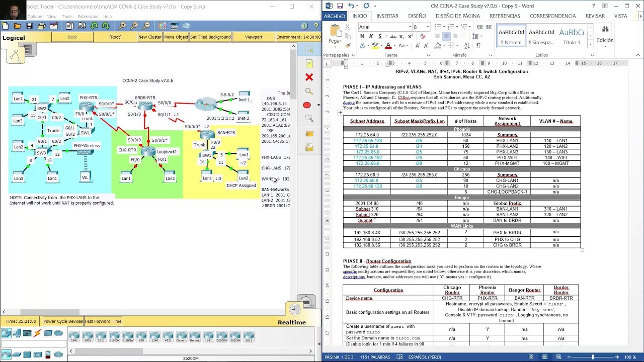Select the Delete red X tool
The image size is (644, 362).
(309, 77)
